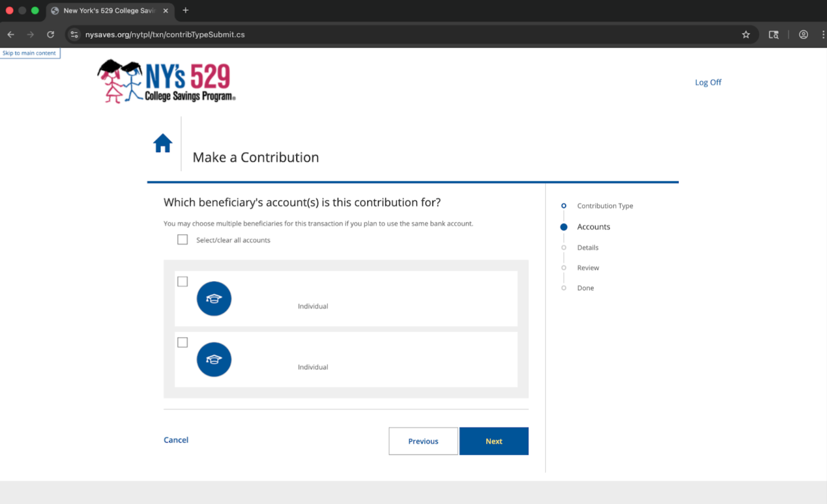Click the tab search icon next to bookmark star

773,34
